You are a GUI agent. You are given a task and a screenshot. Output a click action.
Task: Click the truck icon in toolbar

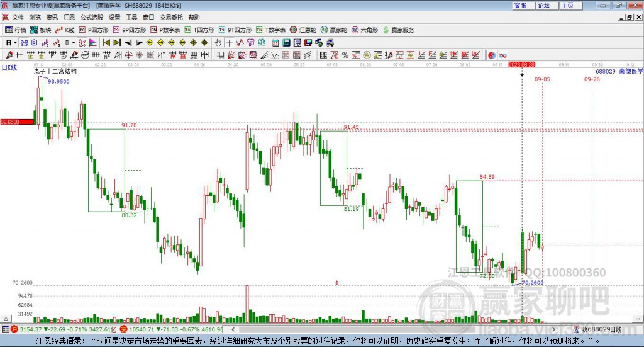(x=330, y=43)
